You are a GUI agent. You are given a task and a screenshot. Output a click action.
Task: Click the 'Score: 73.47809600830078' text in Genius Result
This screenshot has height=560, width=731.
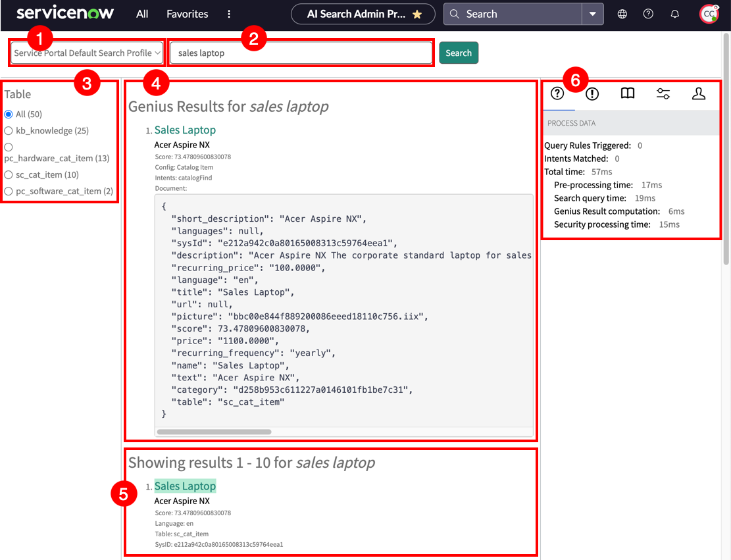193,157
